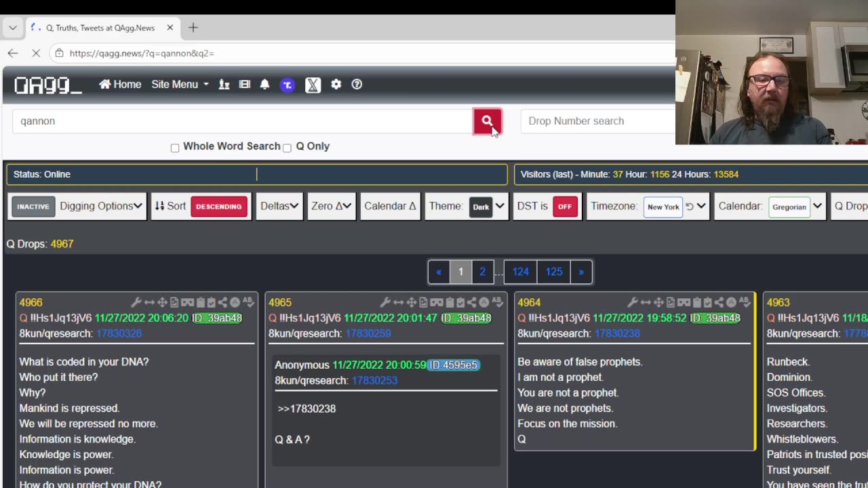
Task: Go to the Home page
Action: tap(120, 85)
